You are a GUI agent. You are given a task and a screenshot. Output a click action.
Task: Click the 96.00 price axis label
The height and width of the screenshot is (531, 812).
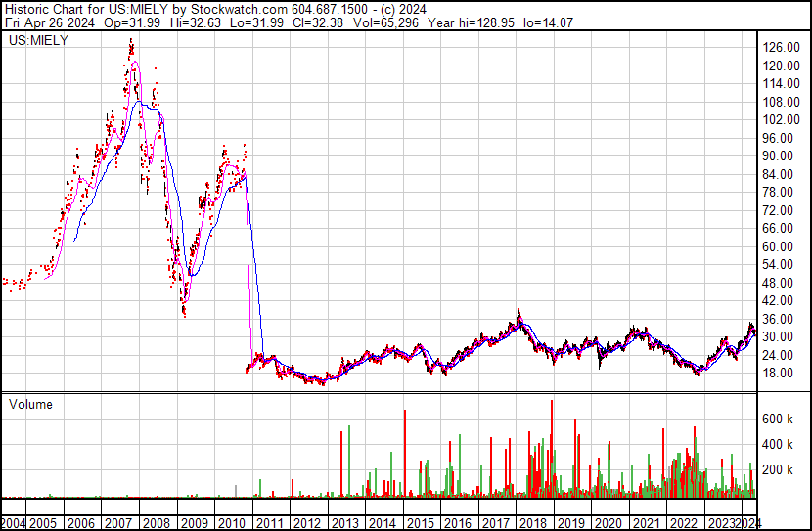[778, 138]
